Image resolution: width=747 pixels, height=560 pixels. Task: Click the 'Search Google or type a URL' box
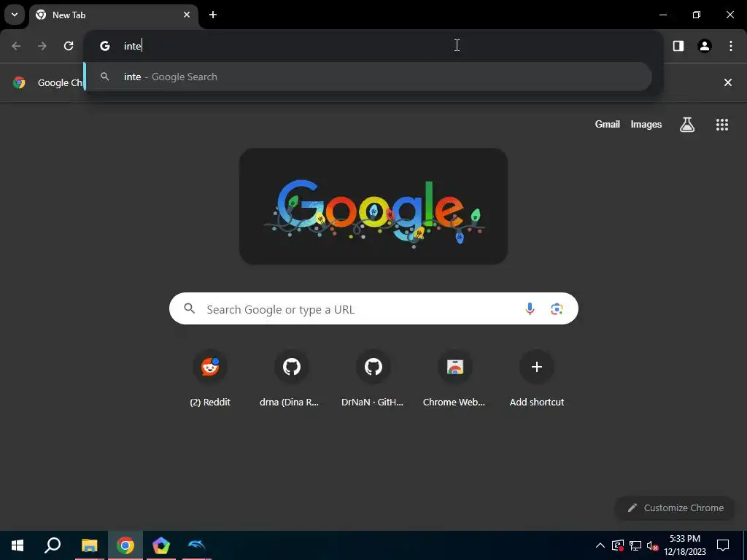coord(373,308)
